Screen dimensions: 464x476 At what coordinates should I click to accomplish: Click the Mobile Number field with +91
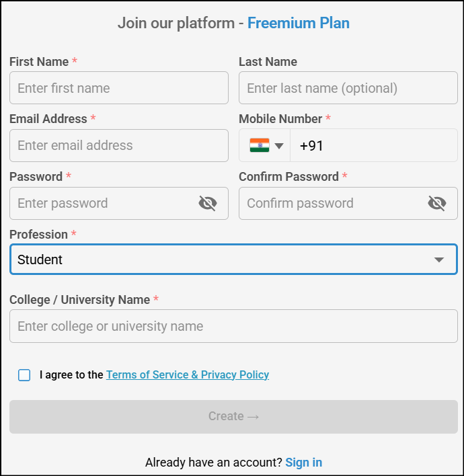pos(373,145)
